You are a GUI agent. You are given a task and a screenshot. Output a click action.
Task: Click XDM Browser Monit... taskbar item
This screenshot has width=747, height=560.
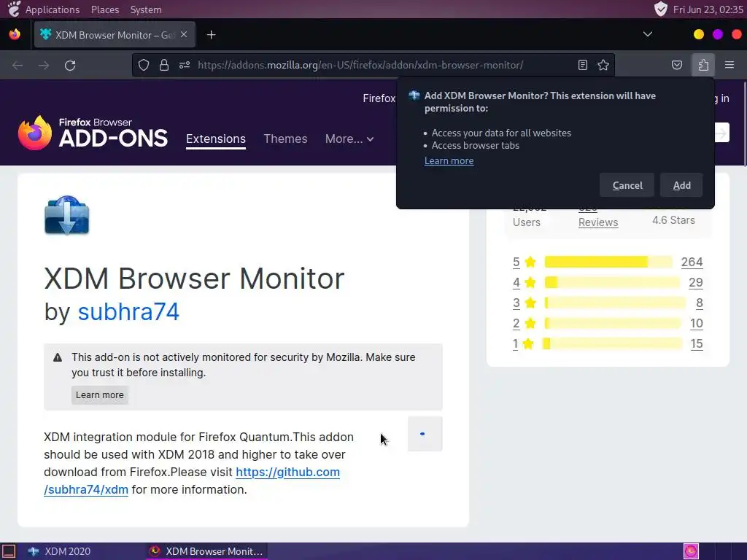(206, 551)
